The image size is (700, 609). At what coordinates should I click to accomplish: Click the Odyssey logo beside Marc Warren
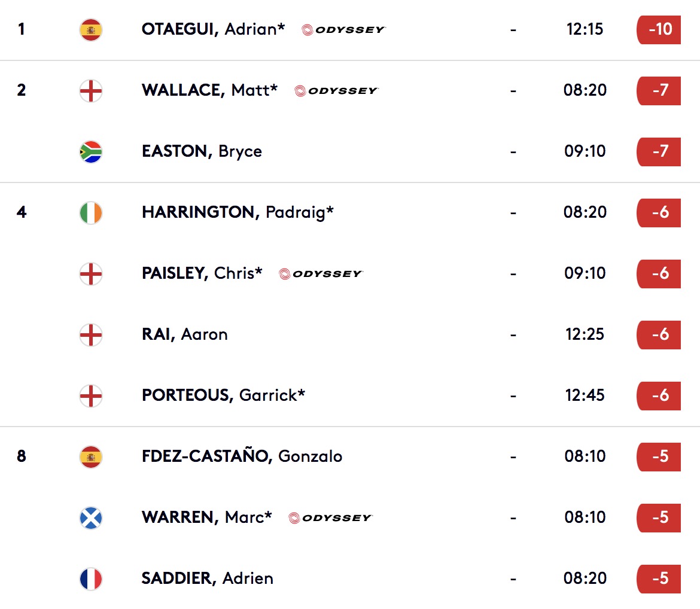click(x=330, y=518)
